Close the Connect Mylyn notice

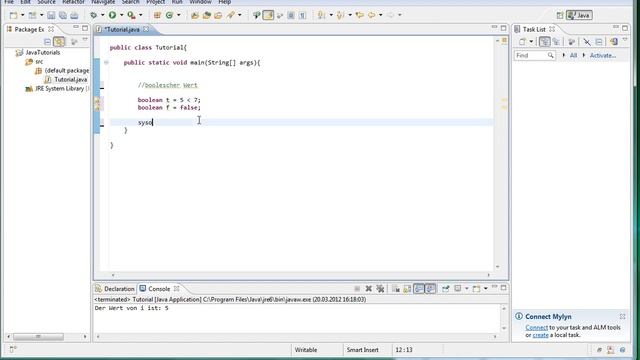622,316
